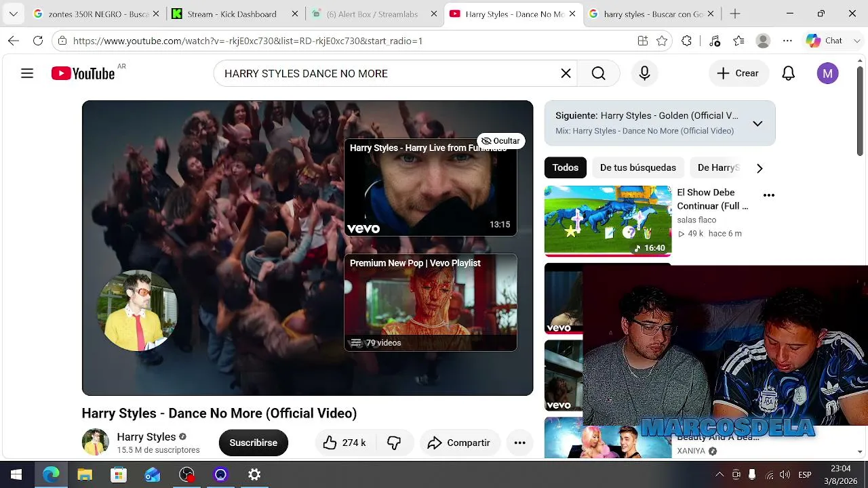Open YouTube notifications bell
The width and height of the screenshot is (868, 488).
788,73
